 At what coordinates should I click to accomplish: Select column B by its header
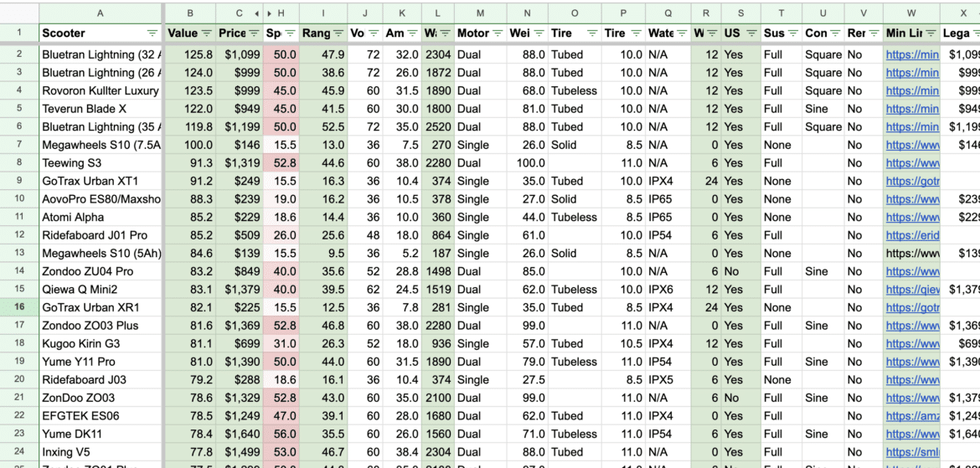[190, 13]
